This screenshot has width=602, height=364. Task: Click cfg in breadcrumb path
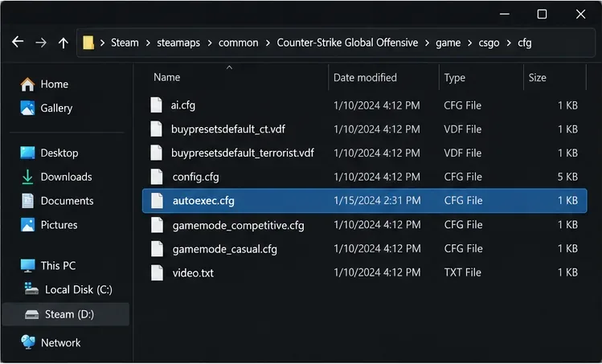click(x=525, y=43)
